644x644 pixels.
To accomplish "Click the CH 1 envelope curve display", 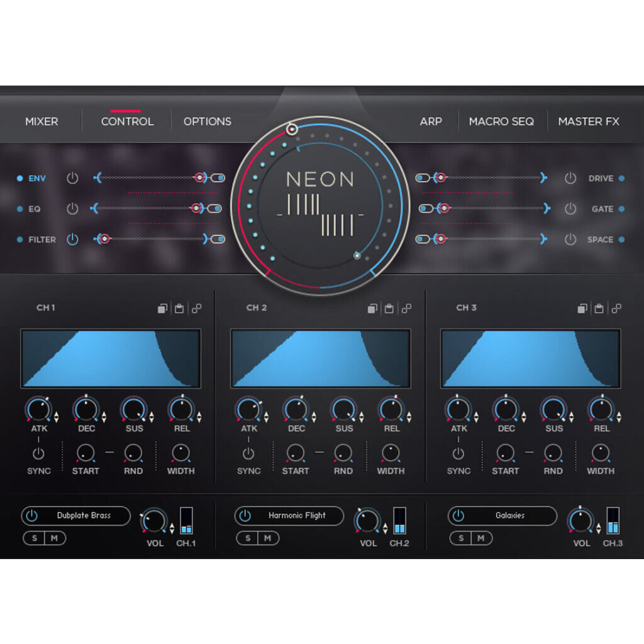I will point(110,357).
